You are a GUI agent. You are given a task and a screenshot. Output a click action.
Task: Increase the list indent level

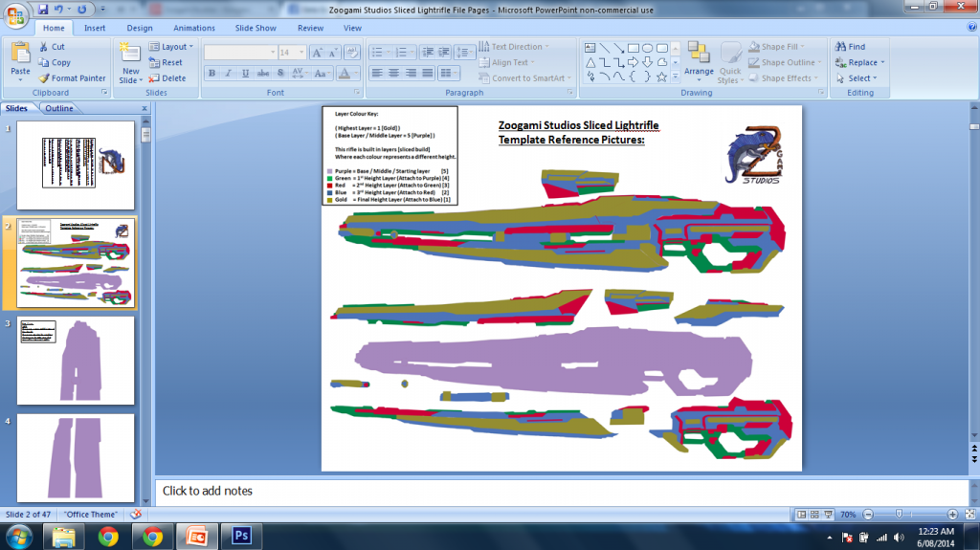pos(444,53)
